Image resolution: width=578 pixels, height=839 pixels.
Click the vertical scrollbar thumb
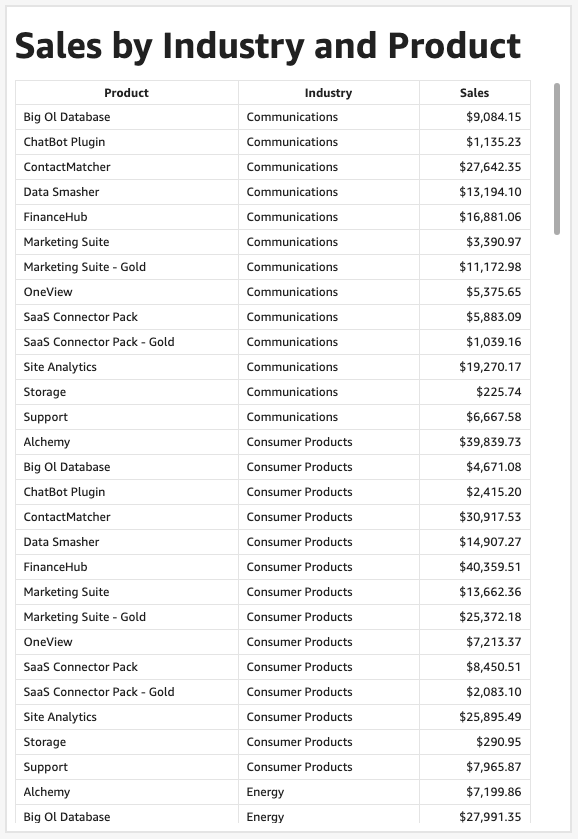557,158
